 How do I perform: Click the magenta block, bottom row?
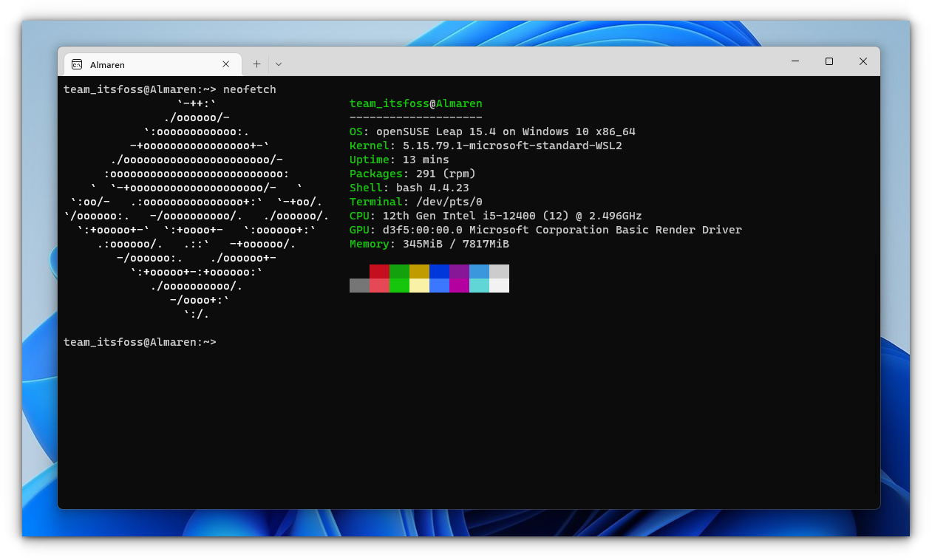click(459, 285)
